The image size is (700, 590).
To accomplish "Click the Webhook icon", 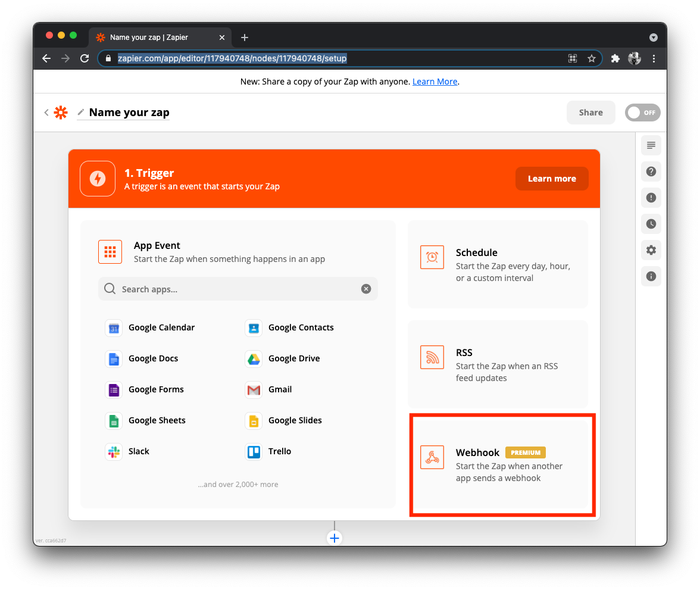I will pos(432,457).
